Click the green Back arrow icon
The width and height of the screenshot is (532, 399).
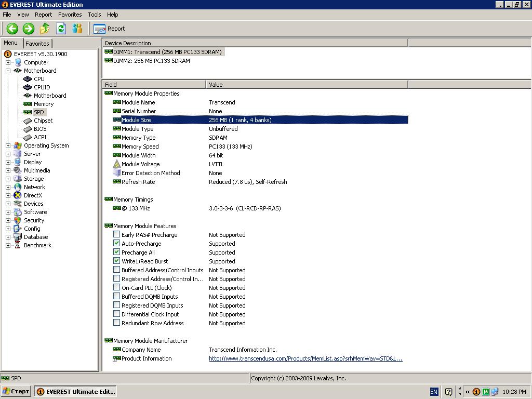12,29
